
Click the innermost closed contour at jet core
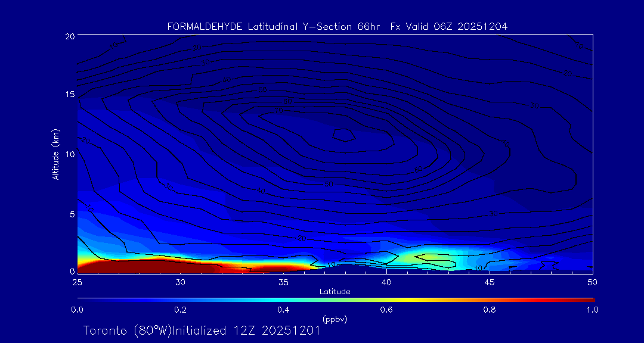pyautogui.click(x=343, y=135)
